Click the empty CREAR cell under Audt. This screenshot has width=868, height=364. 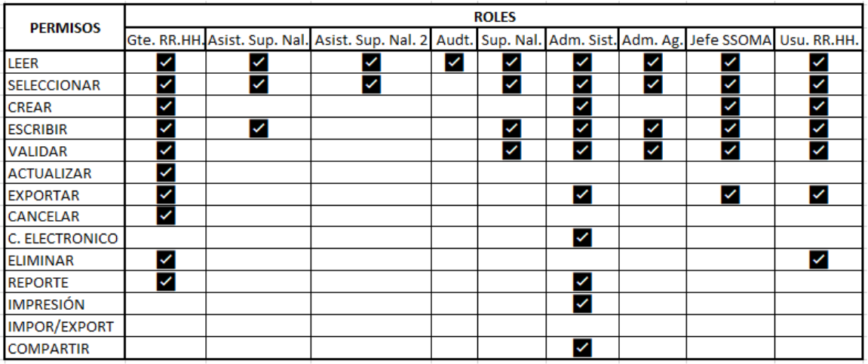click(453, 107)
